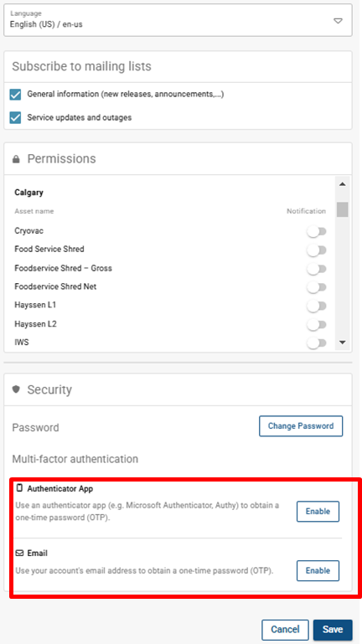Switch on Hayssen L1 notification
This screenshot has height=644, width=362.
pyautogui.click(x=317, y=306)
